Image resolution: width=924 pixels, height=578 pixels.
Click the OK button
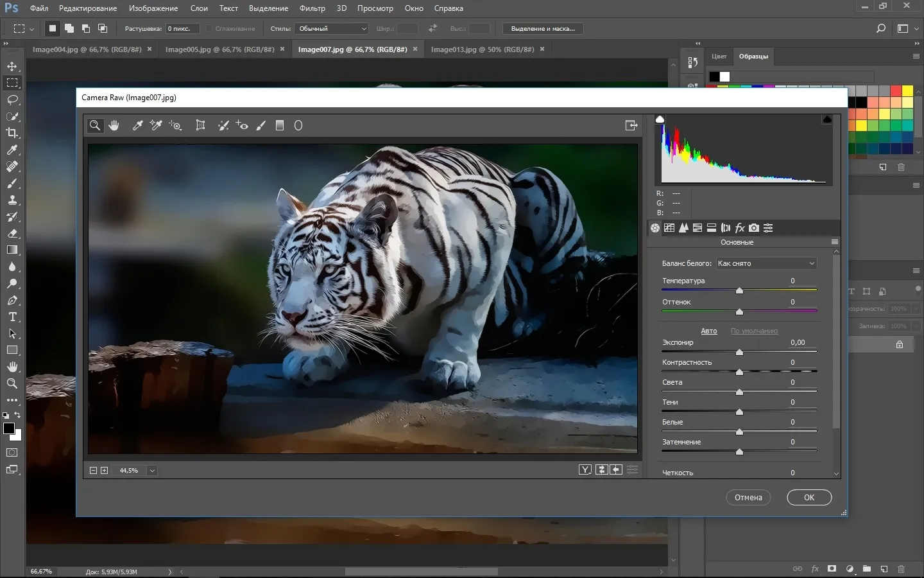809,498
